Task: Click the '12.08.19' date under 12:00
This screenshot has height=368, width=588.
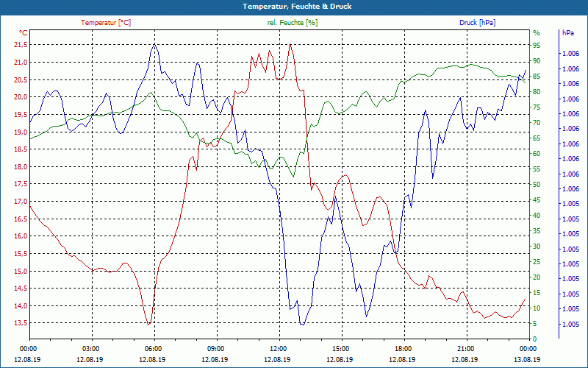Action: click(x=278, y=359)
